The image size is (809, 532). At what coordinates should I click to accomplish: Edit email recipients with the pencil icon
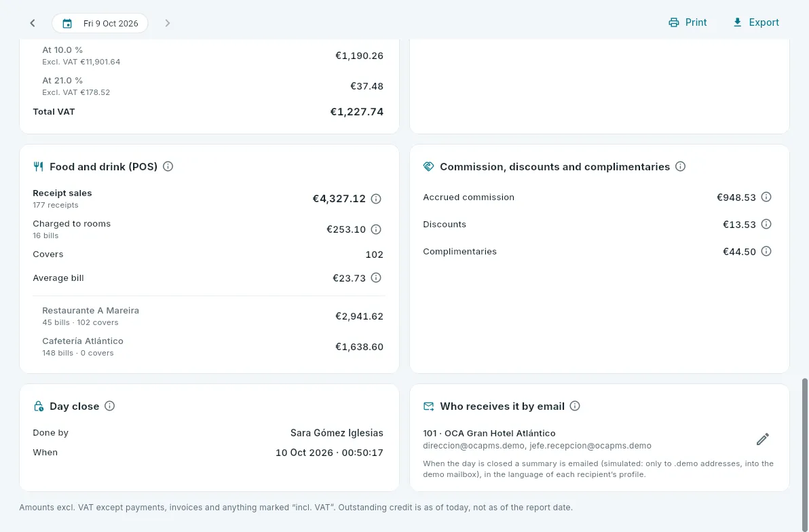pyautogui.click(x=763, y=439)
